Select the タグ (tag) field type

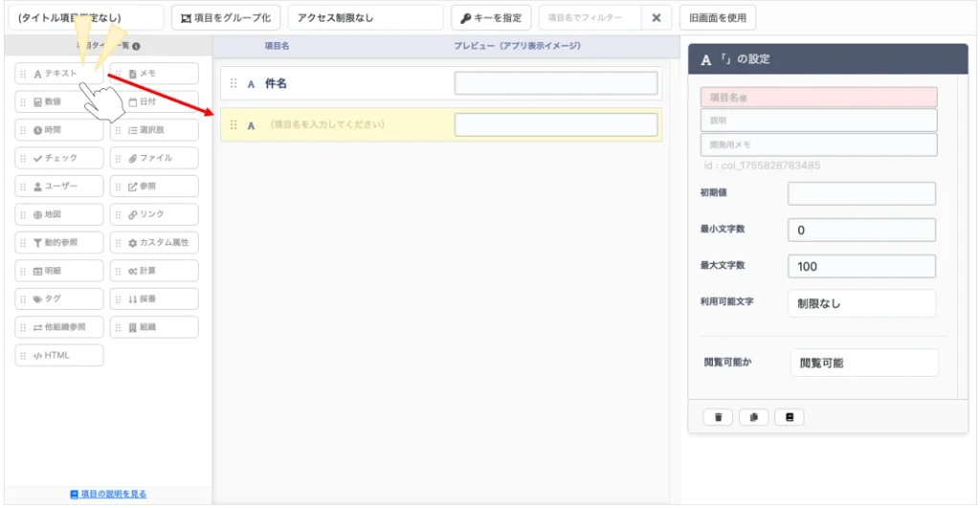pos(59,298)
